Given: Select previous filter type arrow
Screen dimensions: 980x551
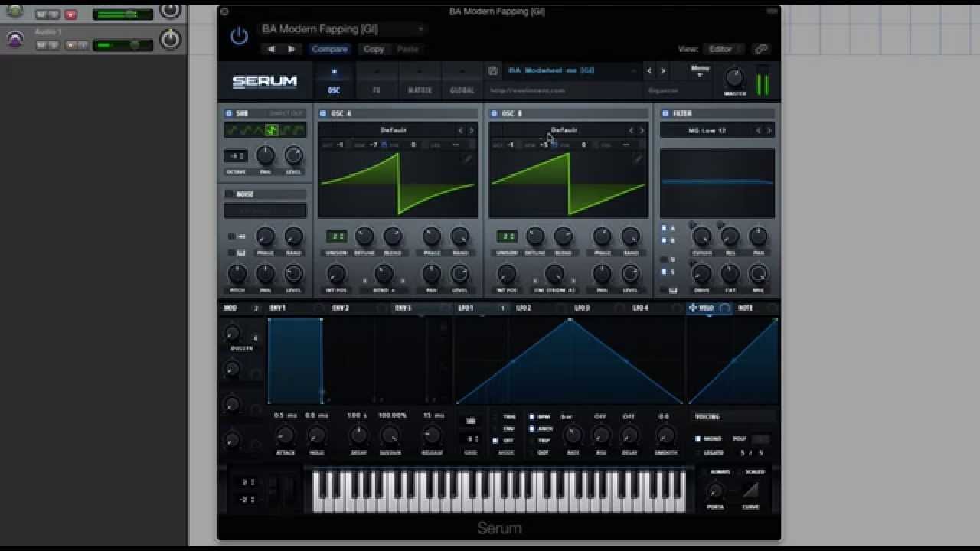Looking at the screenshot, I should pyautogui.click(x=758, y=130).
